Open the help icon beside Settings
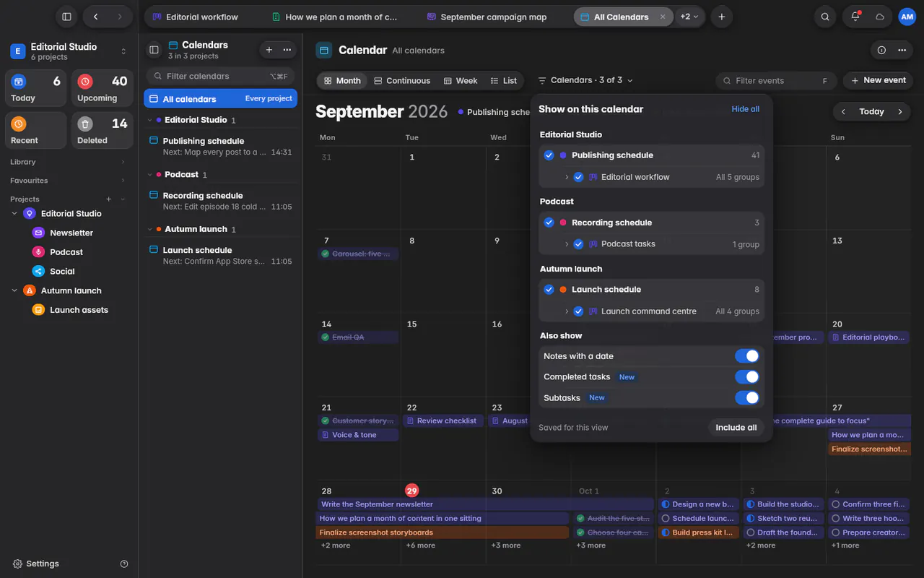924x578 pixels. coord(124,564)
